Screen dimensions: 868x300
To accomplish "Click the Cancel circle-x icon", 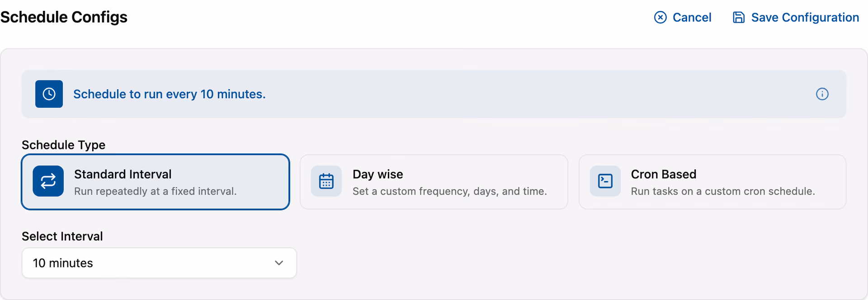I will tap(660, 18).
